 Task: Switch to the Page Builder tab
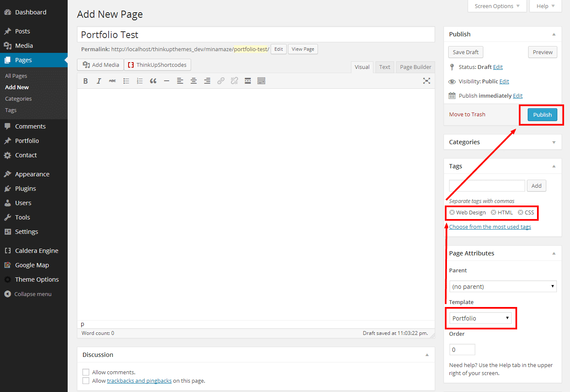(416, 67)
